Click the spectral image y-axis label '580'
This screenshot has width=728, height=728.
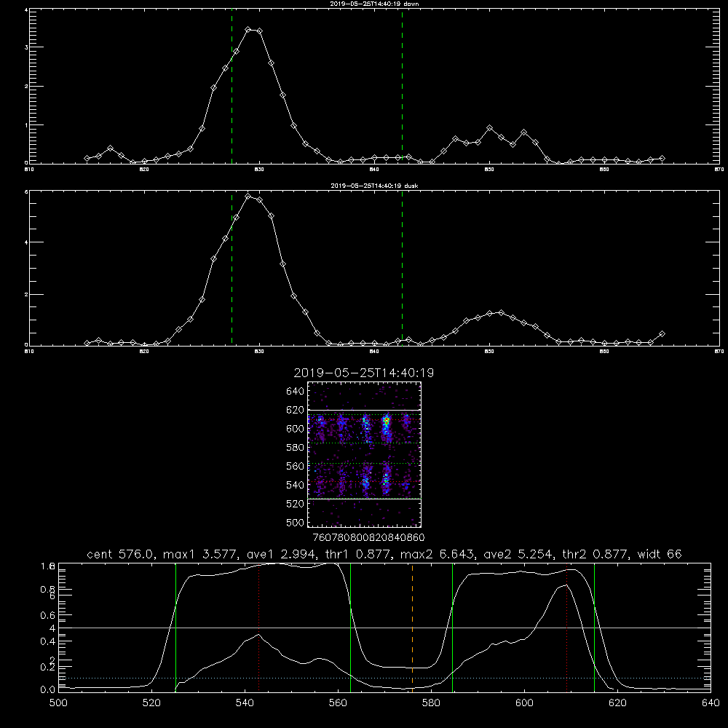[296, 448]
